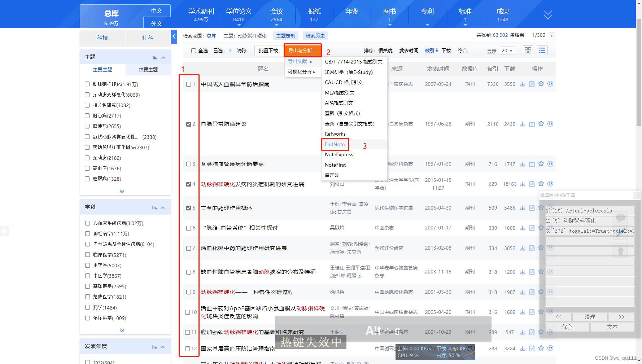Collapse the 学科 filter panel
Viewport: 642px width, 364px height.
click(x=163, y=208)
